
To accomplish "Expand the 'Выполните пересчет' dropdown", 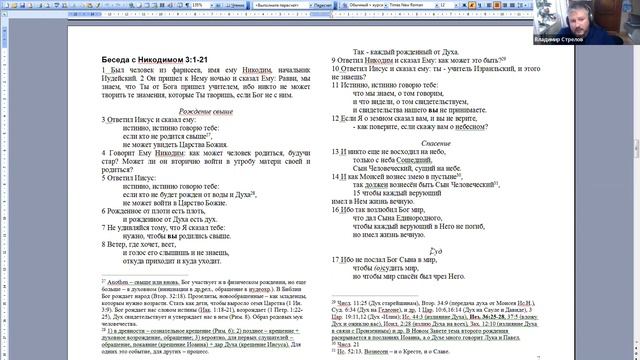I will (311, 5).
